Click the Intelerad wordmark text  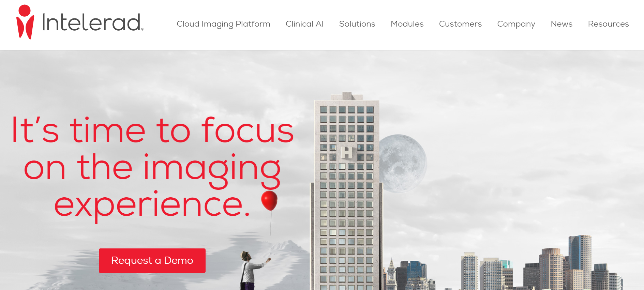click(92, 22)
